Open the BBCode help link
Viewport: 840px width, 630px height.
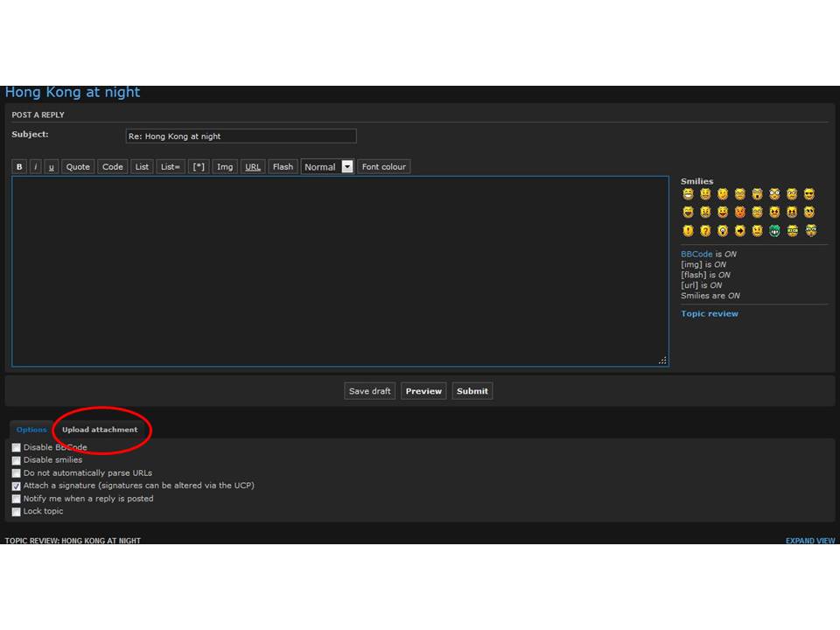(696, 254)
